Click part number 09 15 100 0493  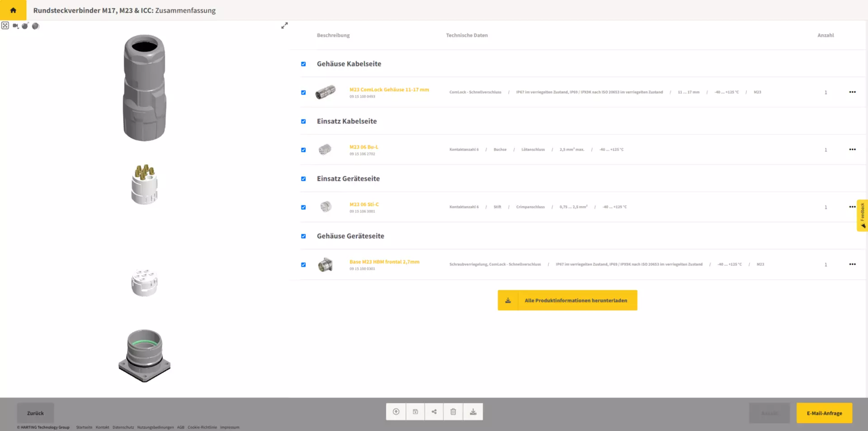point(362,96)
